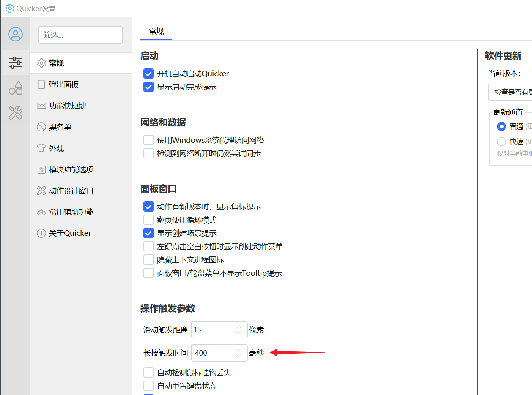
Task: Open the 动作设计窗口 settings category
Action: click(81, 191)
